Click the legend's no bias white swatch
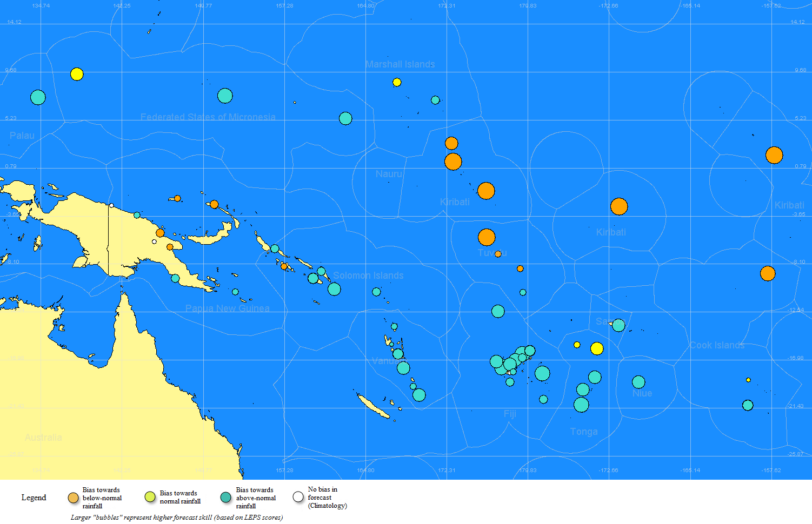This screenshot has height=524, width=812. (x=298, y=497)
